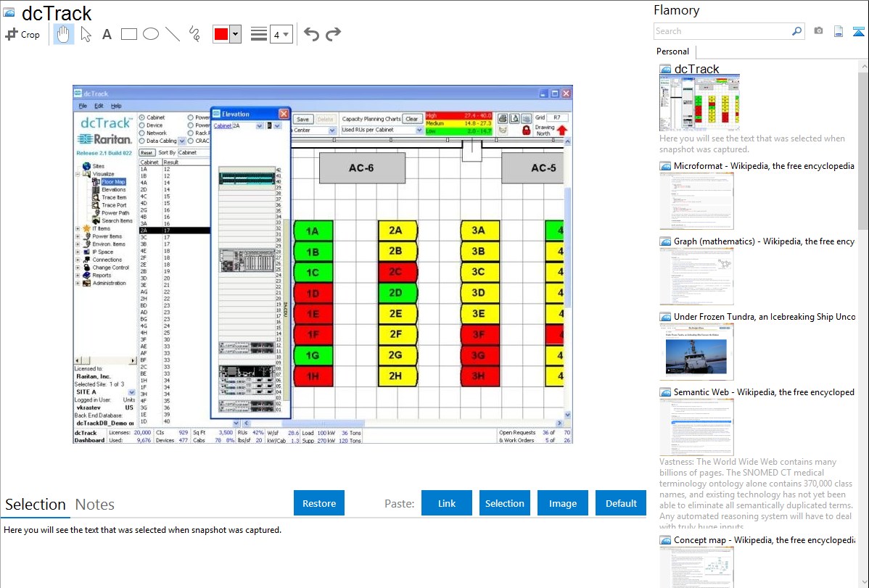Click the red padlock icon in dcTrack
The image size is (869, 588).
(x=526, y=131)
